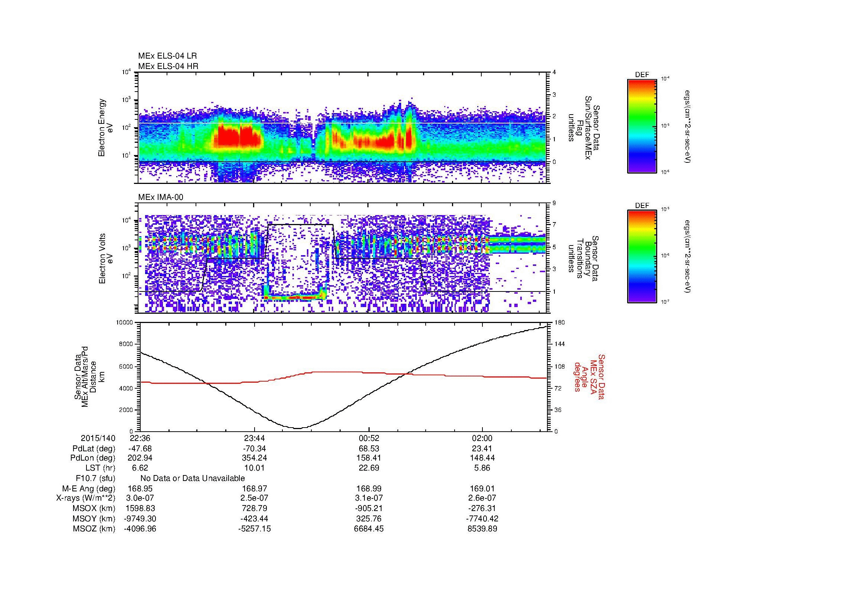
Task: Click the lower DEF color bar gradient
Action: click(x=642, y=257)
